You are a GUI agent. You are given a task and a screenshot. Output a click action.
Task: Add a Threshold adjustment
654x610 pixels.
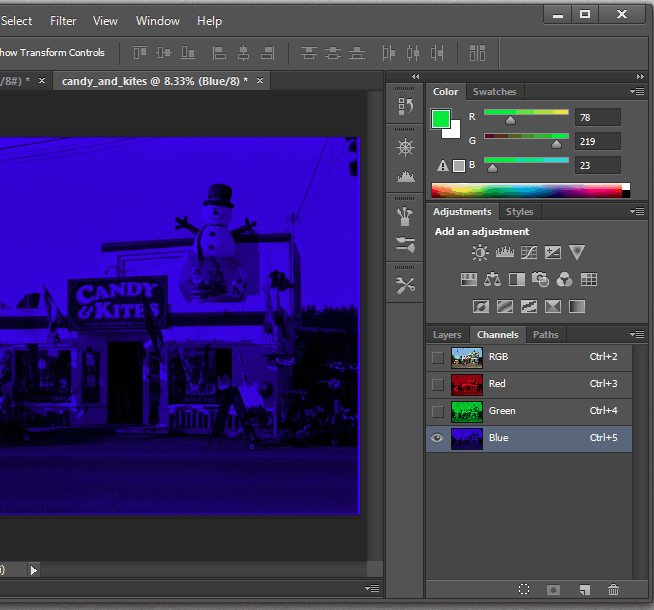point(529,307)
